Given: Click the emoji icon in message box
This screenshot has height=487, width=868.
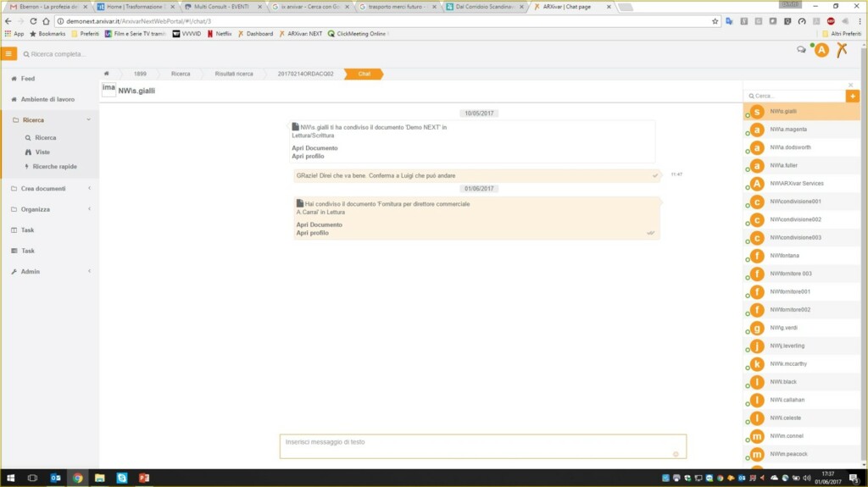Looking at the screenshot, I should click(x=676, y=453).
